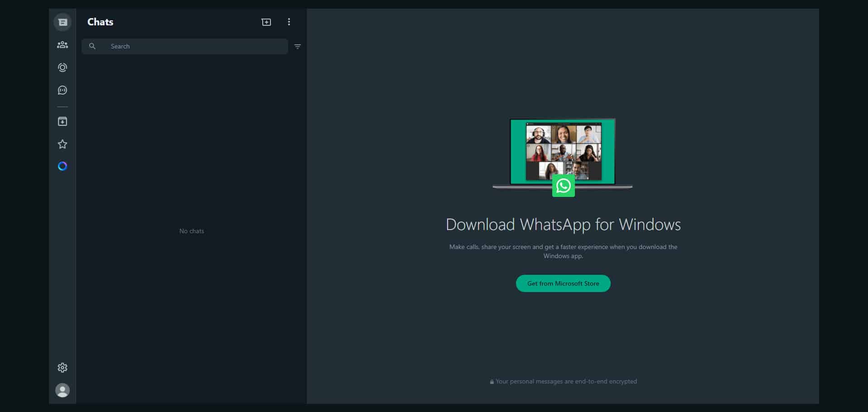This screenshot has height=412, width=868.
Task: Open Meta AI circle icon
Action: (63, 166)
